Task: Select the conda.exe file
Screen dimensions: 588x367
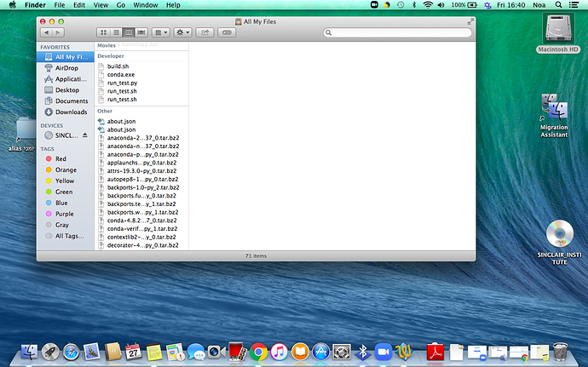Action: click(x=122, y=74)
